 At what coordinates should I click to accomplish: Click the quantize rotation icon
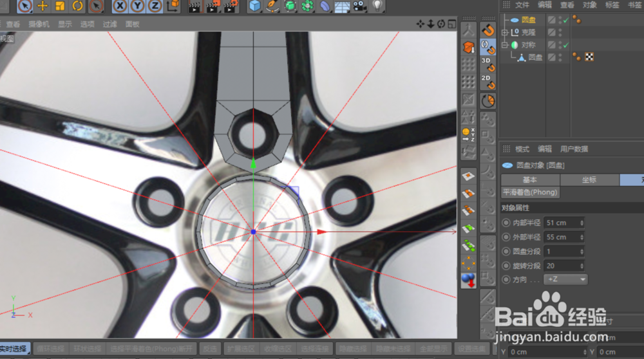tap(488, 101)
